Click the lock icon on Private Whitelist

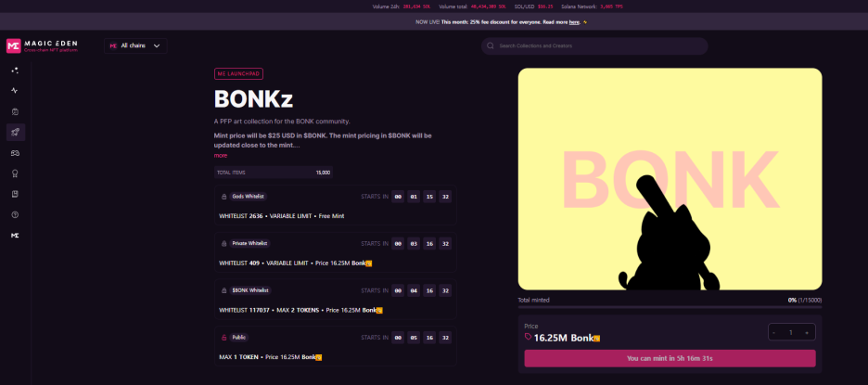[x=223, y=244]
